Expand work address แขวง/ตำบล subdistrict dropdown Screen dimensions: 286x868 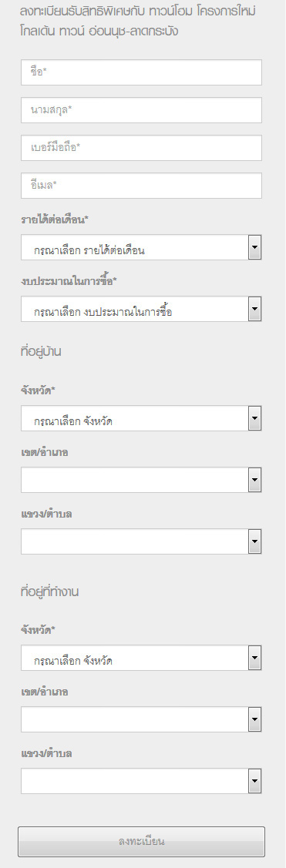(x=141, y=781)
